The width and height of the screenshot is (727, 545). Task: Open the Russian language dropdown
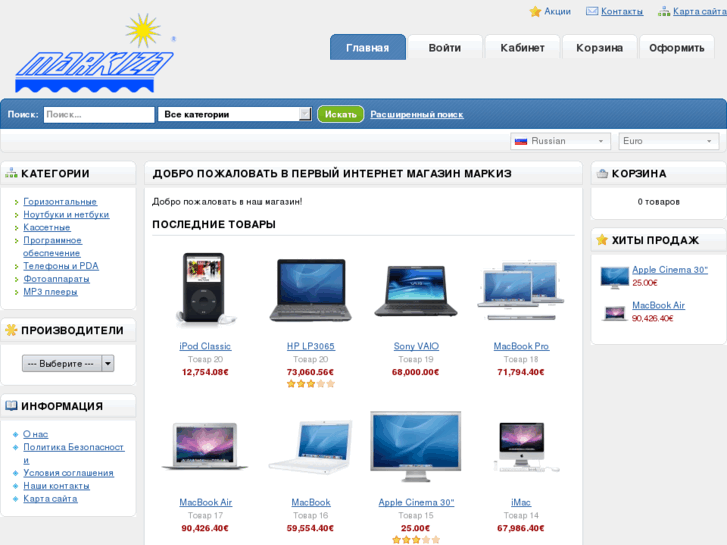coord(560,141)
